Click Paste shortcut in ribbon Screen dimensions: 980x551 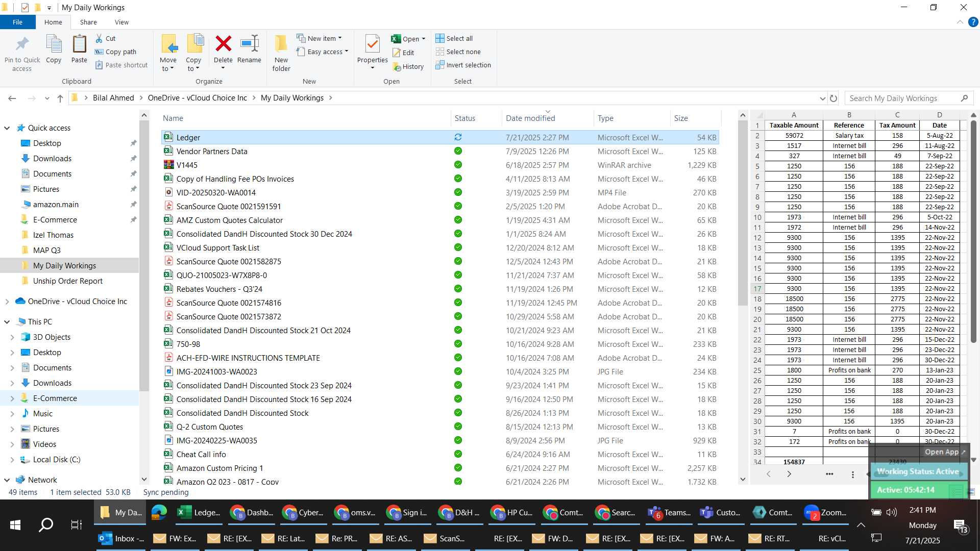(x=121, y=65)
